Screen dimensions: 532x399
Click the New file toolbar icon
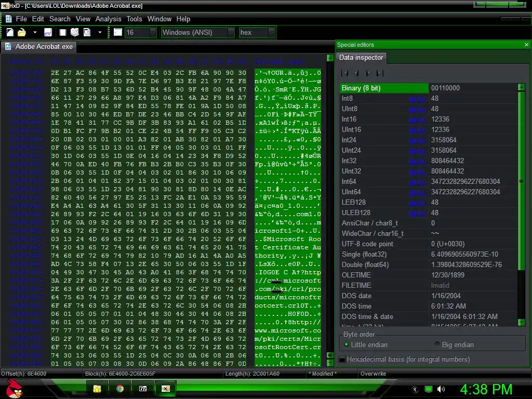(x=10, y=32)
